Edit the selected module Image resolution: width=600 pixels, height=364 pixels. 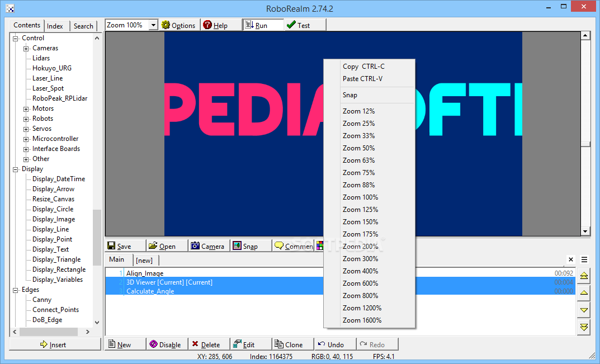point(251,344)
